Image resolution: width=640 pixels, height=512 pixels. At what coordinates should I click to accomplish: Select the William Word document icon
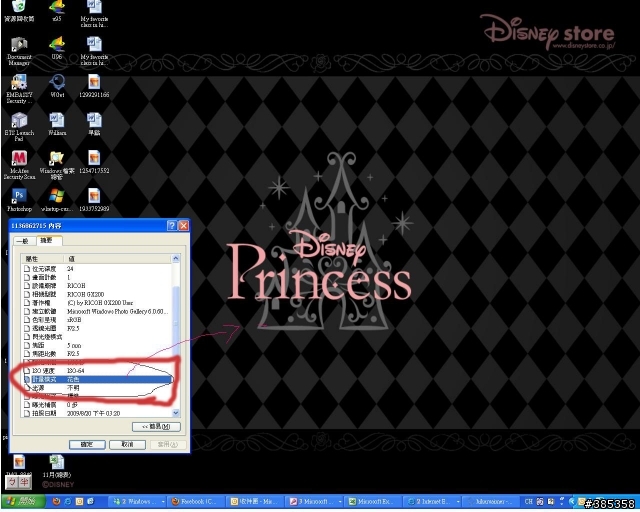(57, 124)
